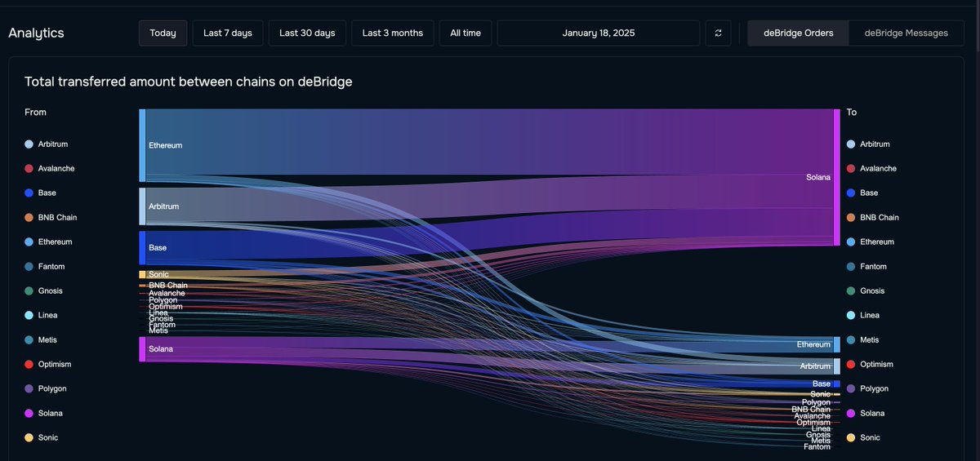Click Linea in From legend
The height and width of the screenshot is (461, 980).
pos(41,316)
